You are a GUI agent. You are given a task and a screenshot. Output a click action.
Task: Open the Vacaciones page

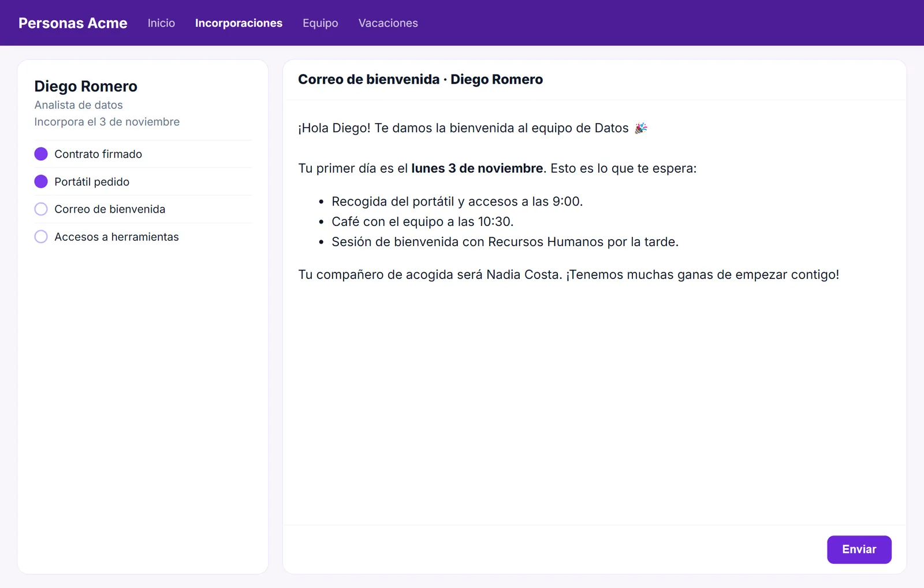(388, 23)
